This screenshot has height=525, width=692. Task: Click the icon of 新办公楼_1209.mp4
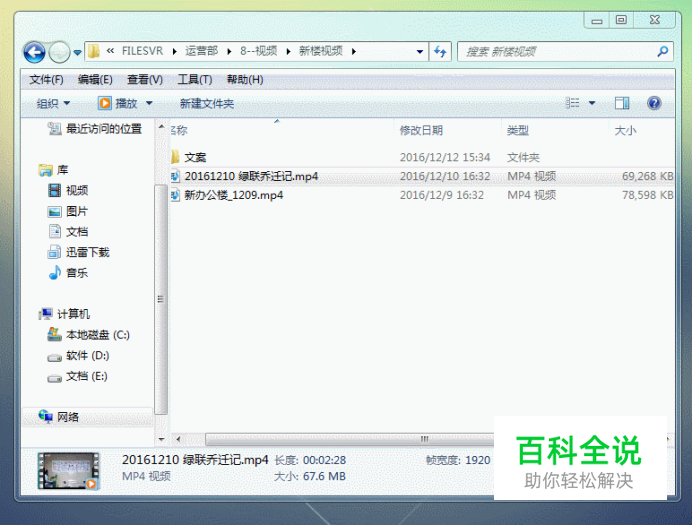(175, 195)
